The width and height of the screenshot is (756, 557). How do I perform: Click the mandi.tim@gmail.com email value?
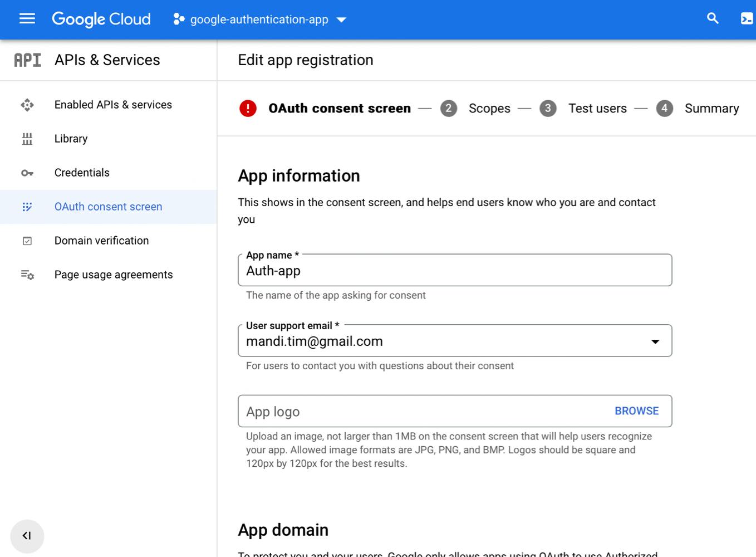click(315, 341)
